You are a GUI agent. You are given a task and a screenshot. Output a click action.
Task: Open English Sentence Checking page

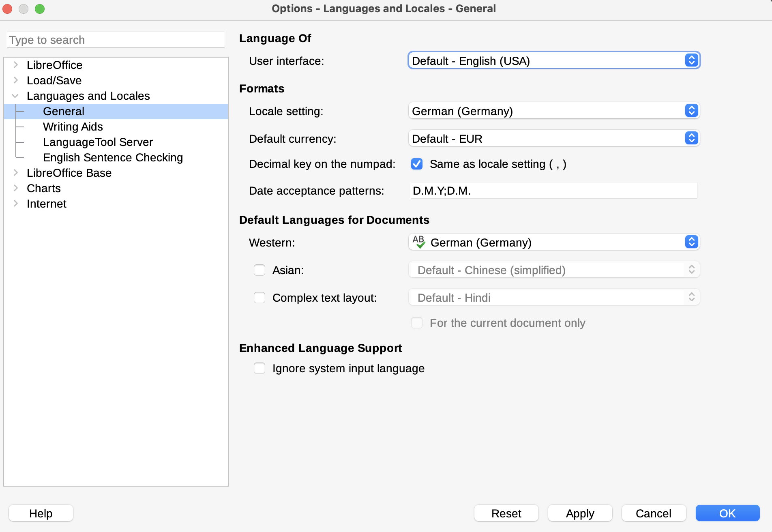[x=113, y=157]
